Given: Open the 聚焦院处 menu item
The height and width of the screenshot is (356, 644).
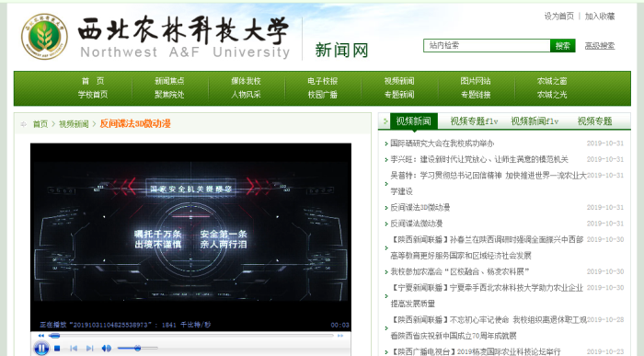Looking at the screenshot, I should coord(169,95).
